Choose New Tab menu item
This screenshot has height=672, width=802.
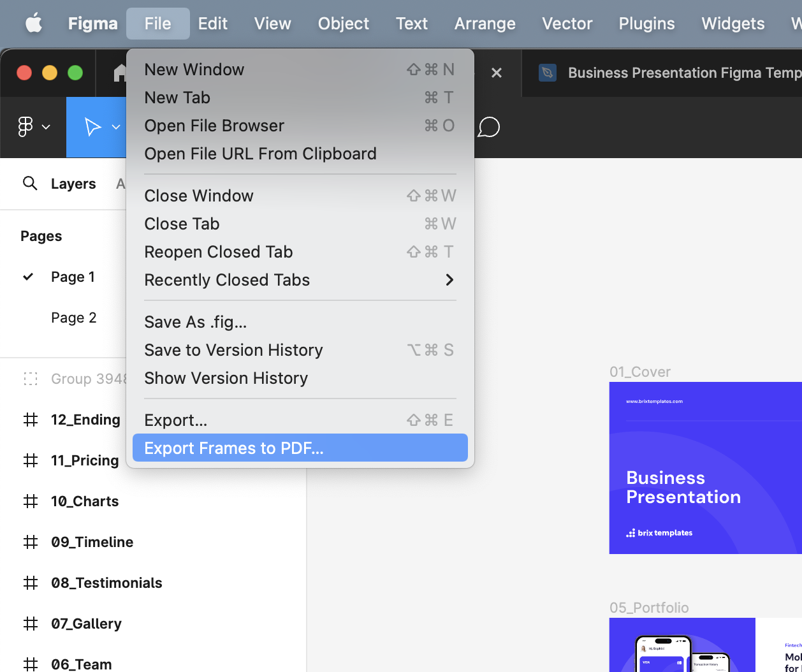click(300, 98)
